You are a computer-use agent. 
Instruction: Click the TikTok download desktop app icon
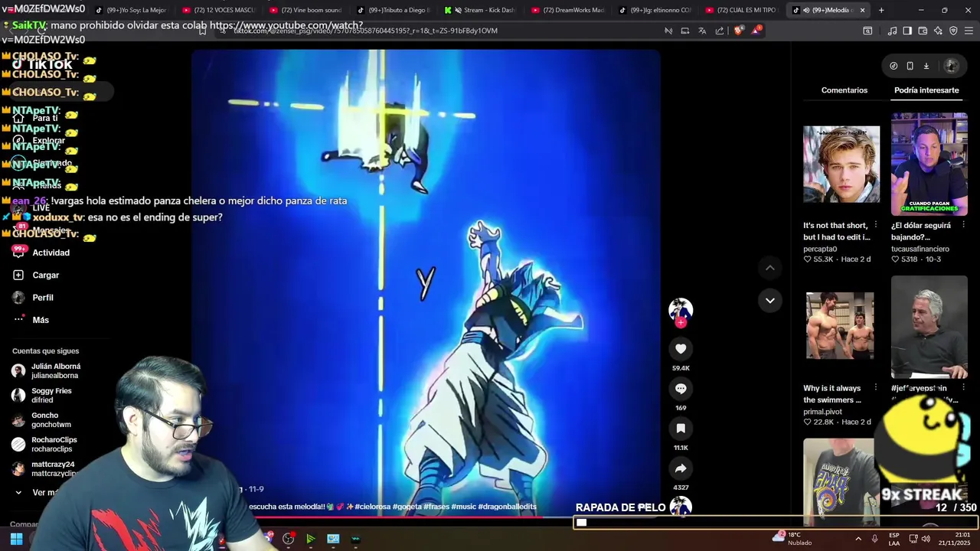926,66
